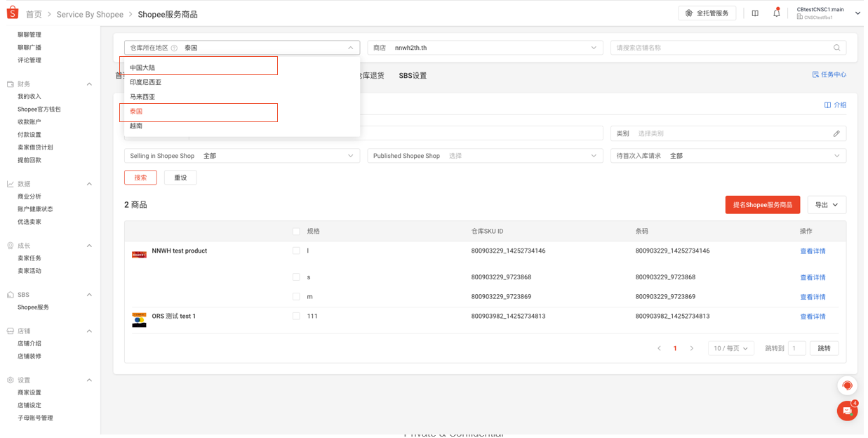The height and width of the screenshot is (438, 868).
Task: Switch to the SBS设置 tab
Action: point(413,76)
